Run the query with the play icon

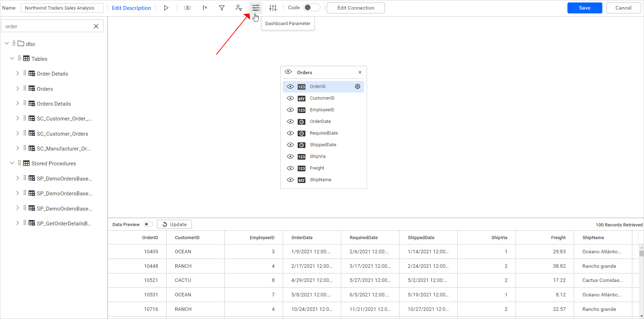(x=166, y=8)
